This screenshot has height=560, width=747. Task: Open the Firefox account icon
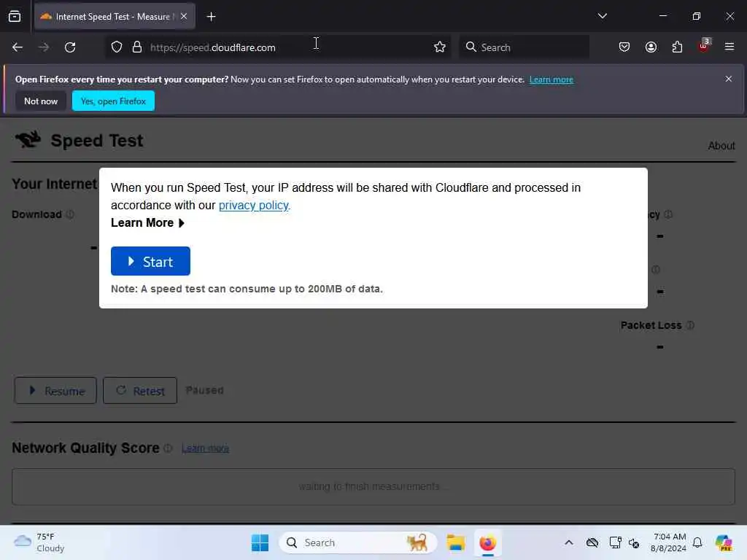[x=651, y=47]
